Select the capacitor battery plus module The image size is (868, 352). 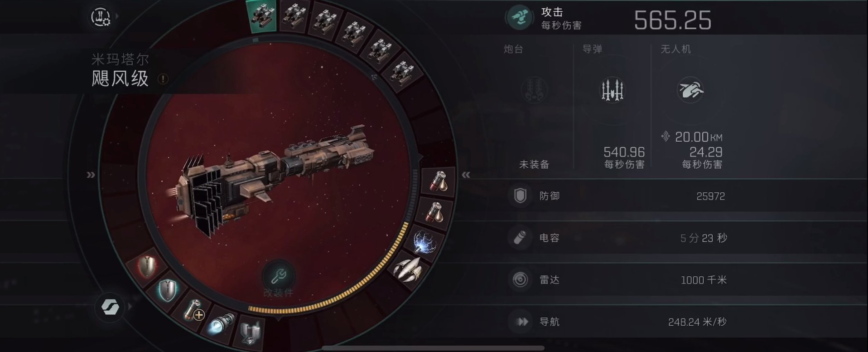click(194, 310)
